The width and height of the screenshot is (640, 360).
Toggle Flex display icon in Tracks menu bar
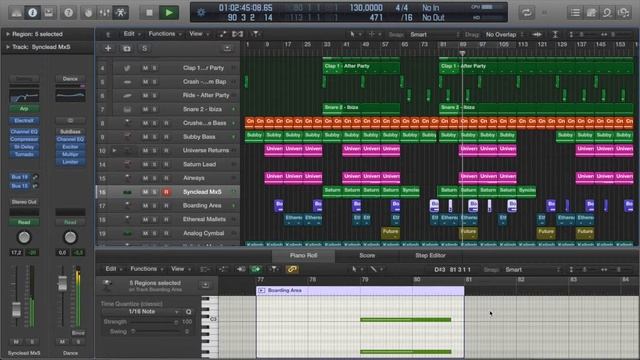[238, 34]
